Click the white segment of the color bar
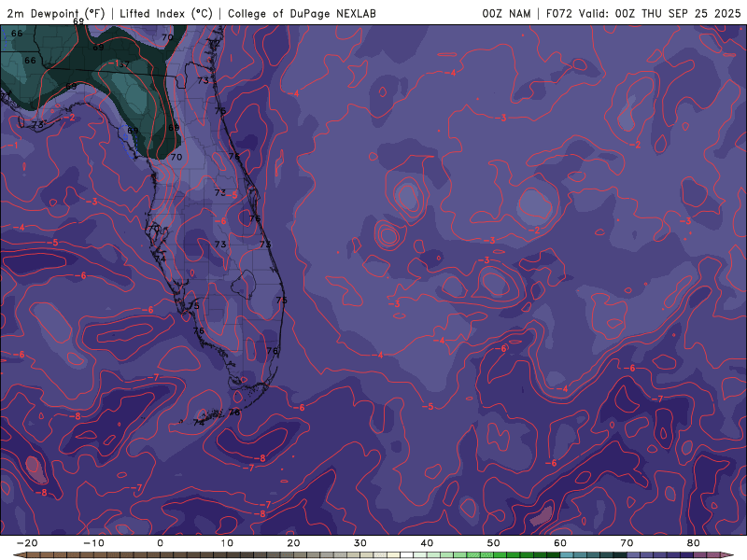Image resolution: width=747 pixels, height=560 pixels. tap(407, 555)
